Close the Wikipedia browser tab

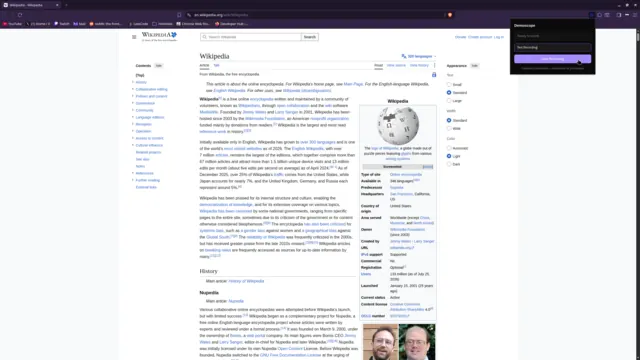(x=57, y=5)
